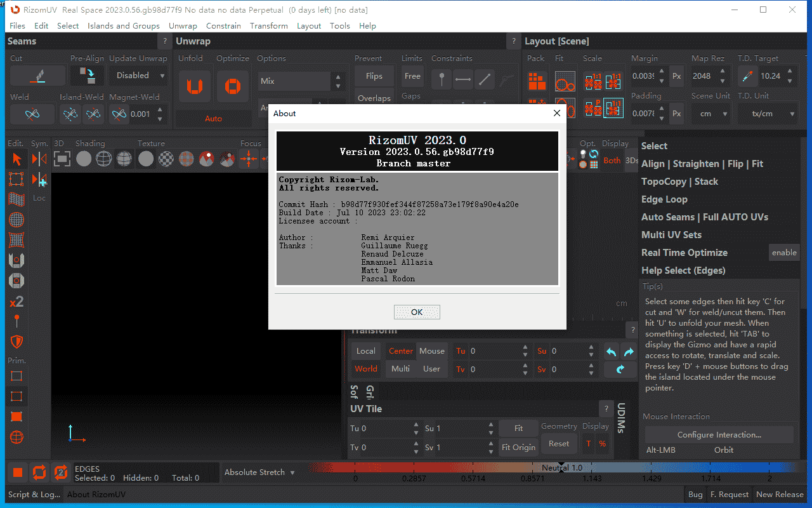
Task: Open the Islands and Groups menu
Action: (x=124, y=26)
